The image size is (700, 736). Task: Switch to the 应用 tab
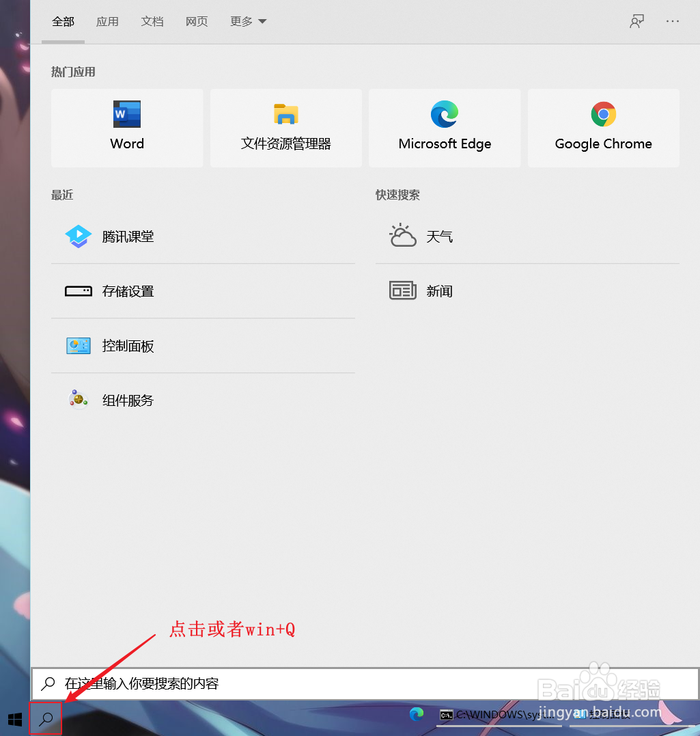coord(107,21)
